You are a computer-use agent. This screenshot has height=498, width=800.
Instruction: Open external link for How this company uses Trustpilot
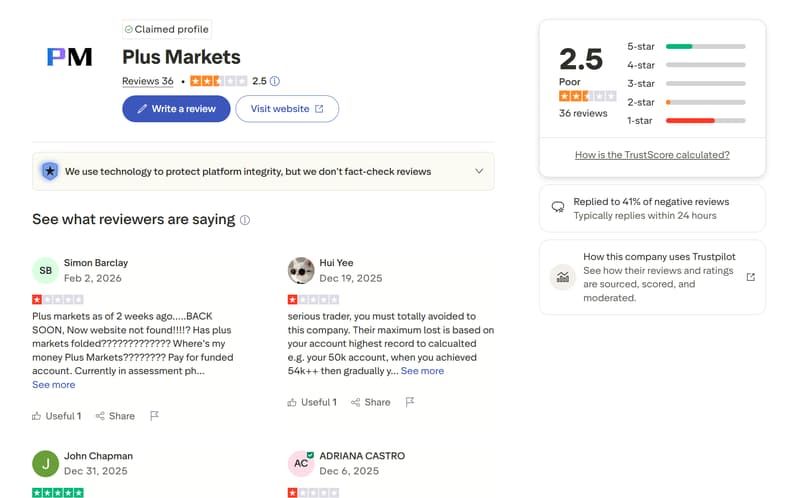coord(751,277)
